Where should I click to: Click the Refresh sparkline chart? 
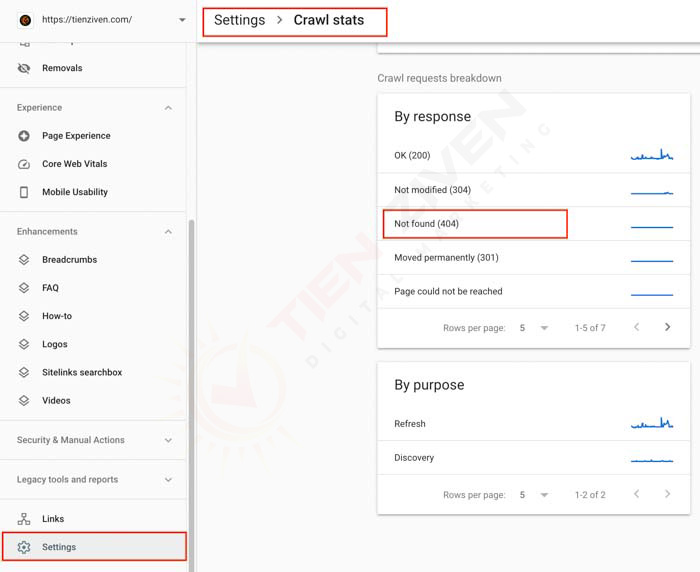click(652, 423)
